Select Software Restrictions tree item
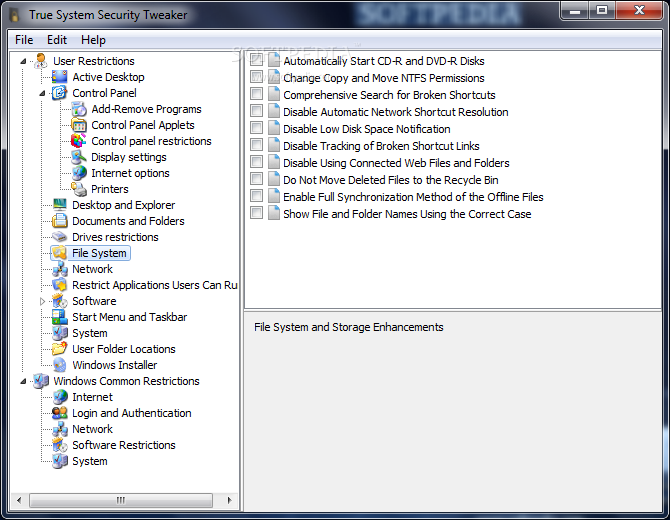 pos(123,445)
